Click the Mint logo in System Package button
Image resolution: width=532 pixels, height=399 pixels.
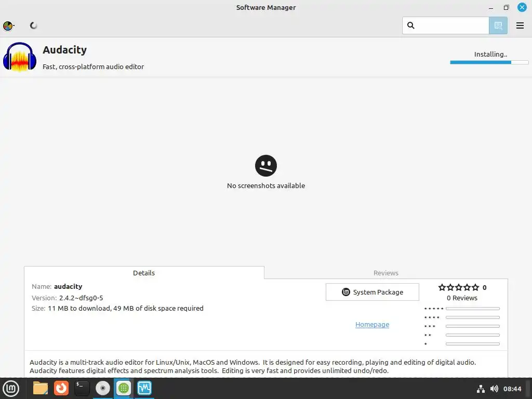pos(345,292)
